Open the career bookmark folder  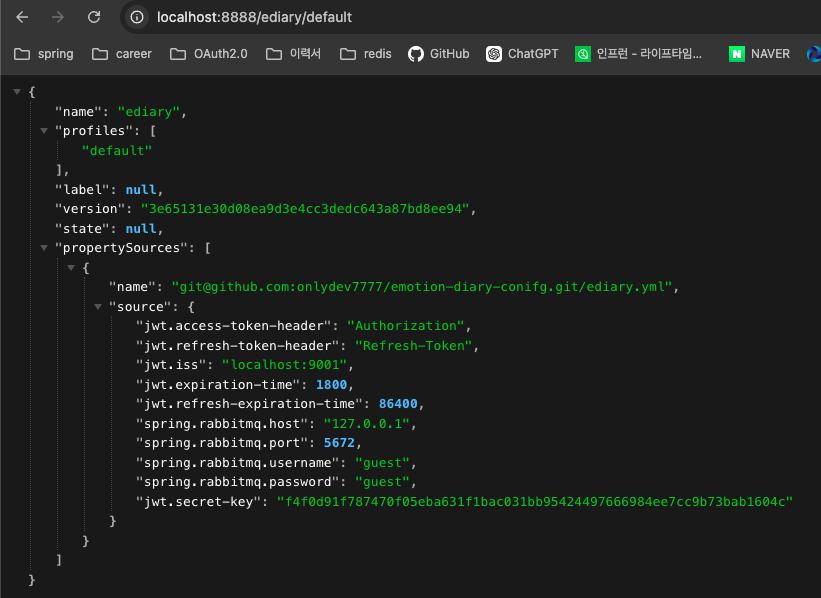coord(122,54)
